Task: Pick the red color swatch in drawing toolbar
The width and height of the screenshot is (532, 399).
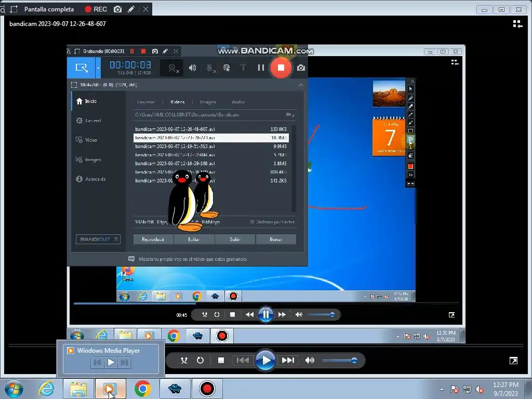Action: point(410,166)
